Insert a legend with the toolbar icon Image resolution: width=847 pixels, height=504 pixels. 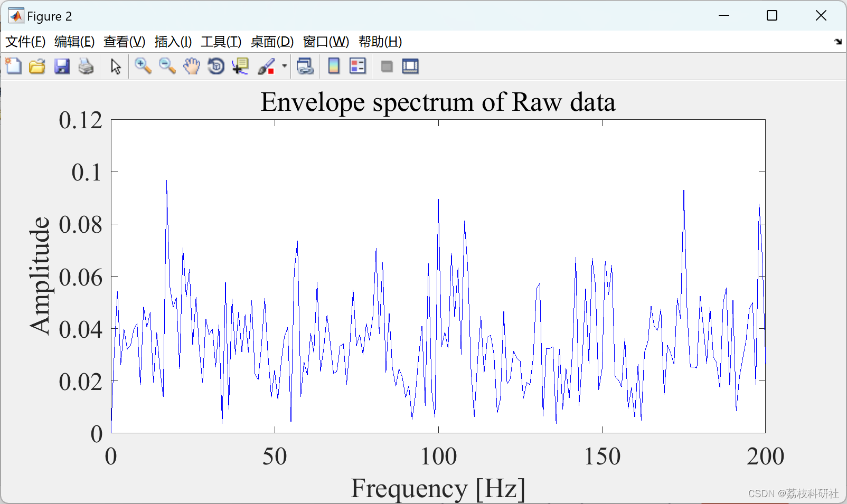357,66
